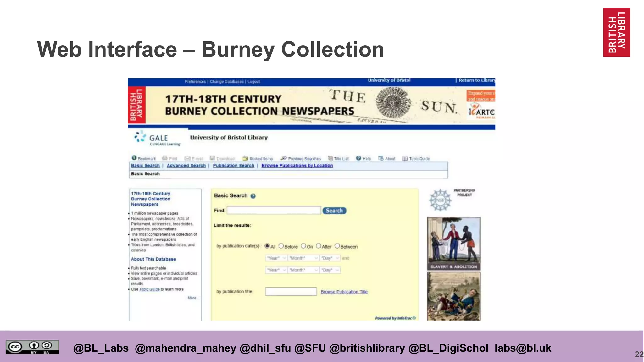Open the fallen man illustration thumbnail
Image resolution: width=644 pixels, height=362 pixels.
454,296
